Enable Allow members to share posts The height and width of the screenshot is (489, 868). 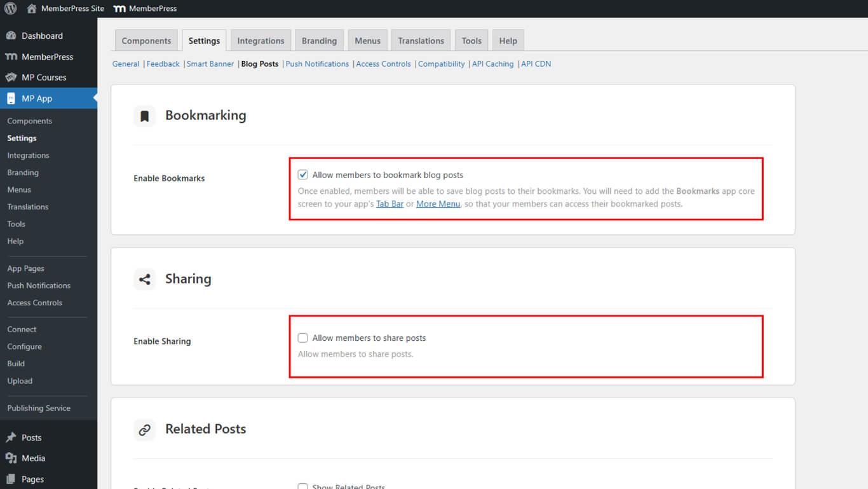pos(302,338)
